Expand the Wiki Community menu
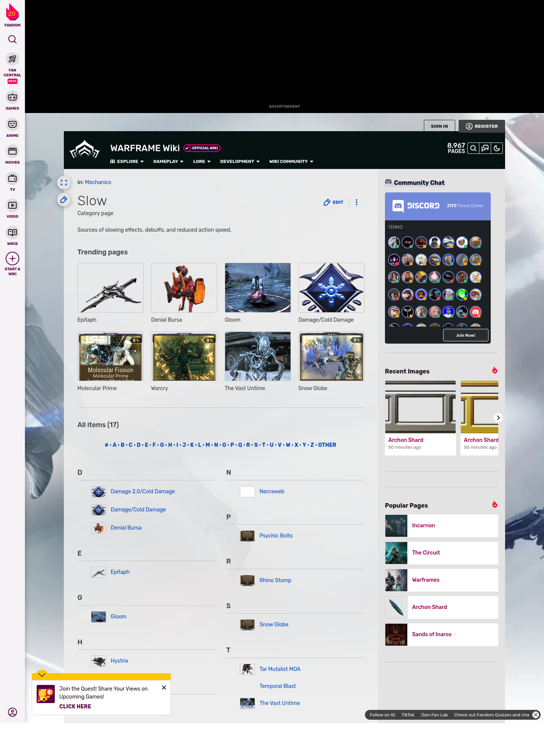Viewport: 544px width, 756px height. pos(291,161)
